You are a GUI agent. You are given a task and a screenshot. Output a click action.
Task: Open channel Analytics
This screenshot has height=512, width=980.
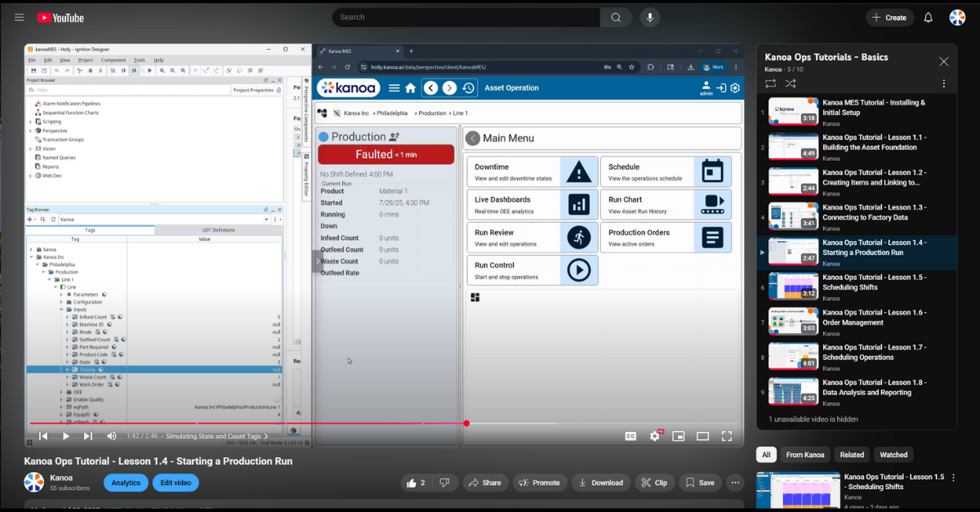coord(126,483)
